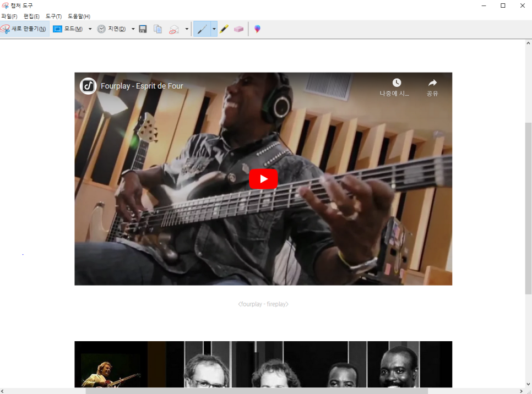Click the Delay (지연) clock button
Screen dimensions: 532x394
pyautogui.click(x=111, y=29)
